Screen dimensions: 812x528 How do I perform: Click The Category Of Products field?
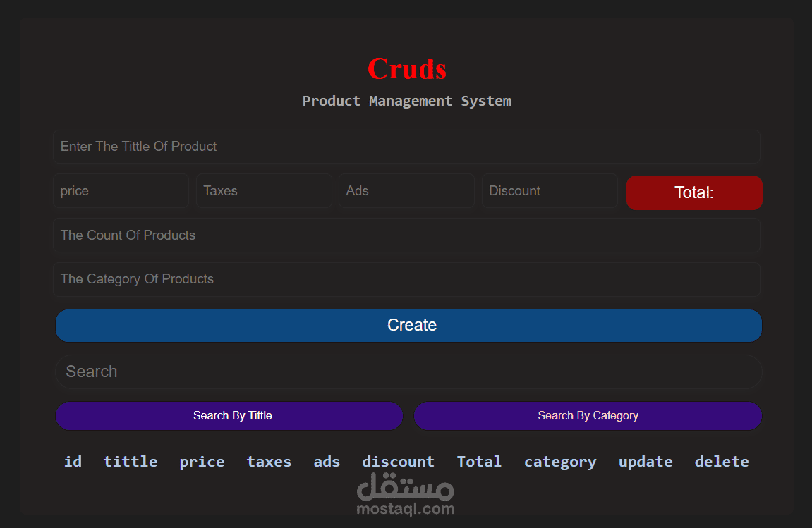406,279
